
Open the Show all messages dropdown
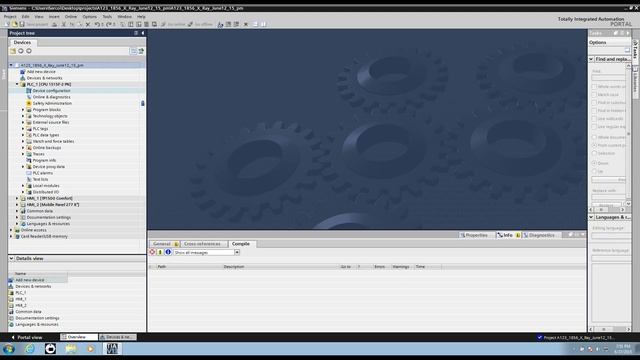pos(237,253)
